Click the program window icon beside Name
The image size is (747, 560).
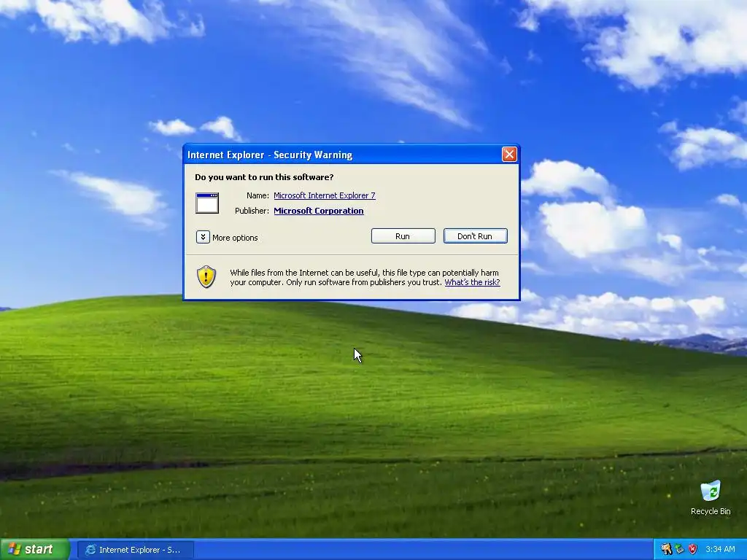point(207,203)
